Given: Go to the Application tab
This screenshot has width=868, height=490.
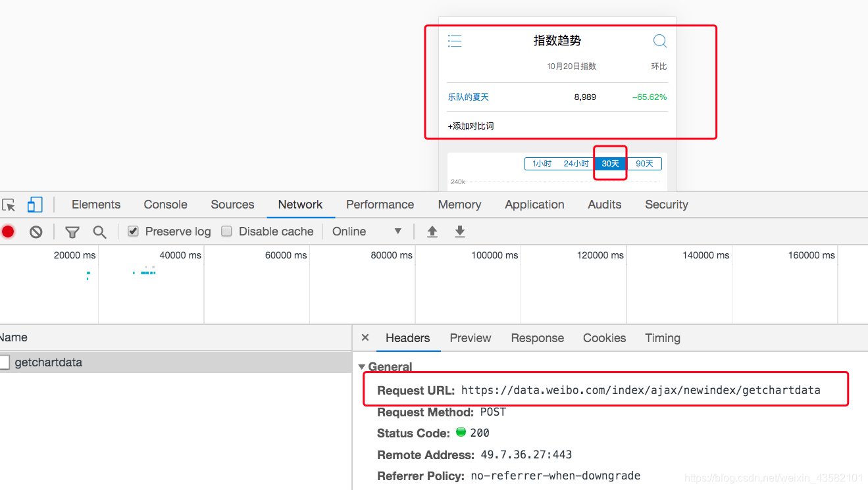Looking at the screenshot, I should 534,205.
